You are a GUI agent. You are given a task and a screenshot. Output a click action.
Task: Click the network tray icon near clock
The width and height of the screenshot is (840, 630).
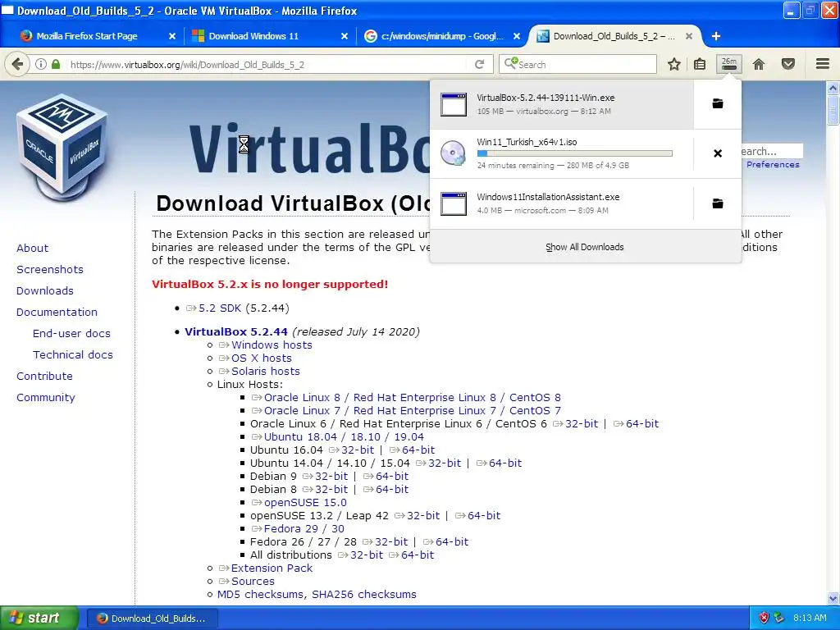[x=779, y=618]
